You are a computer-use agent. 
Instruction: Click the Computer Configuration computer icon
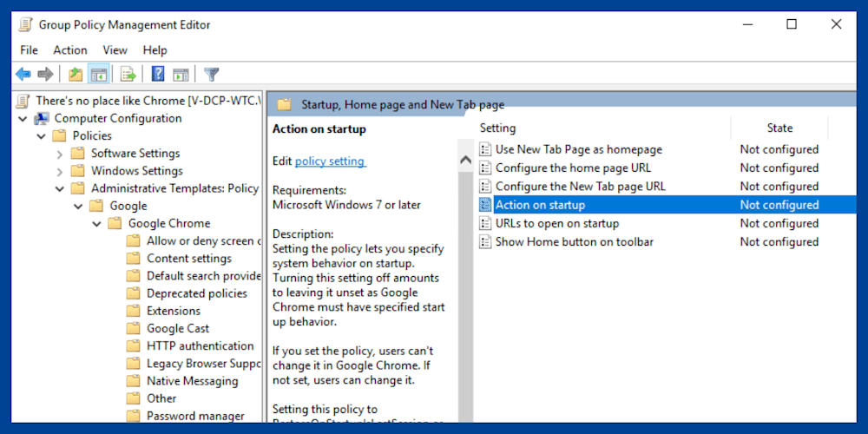pyautogui.click(x=42, y=118)
